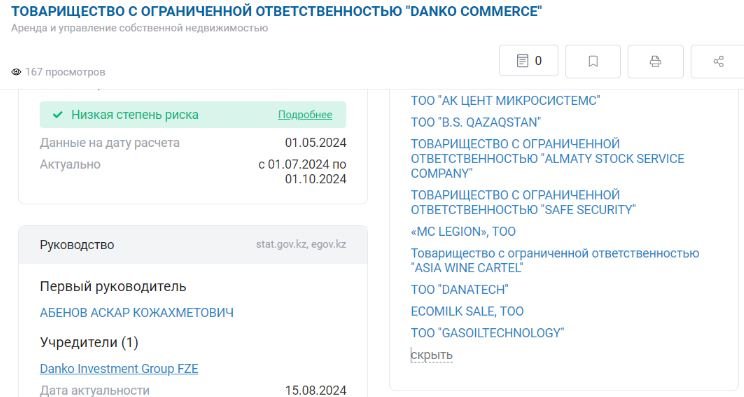744x397 pixels.
Task: Open ECOMILK SALE, ТОО link
Action: pos(467,311)
